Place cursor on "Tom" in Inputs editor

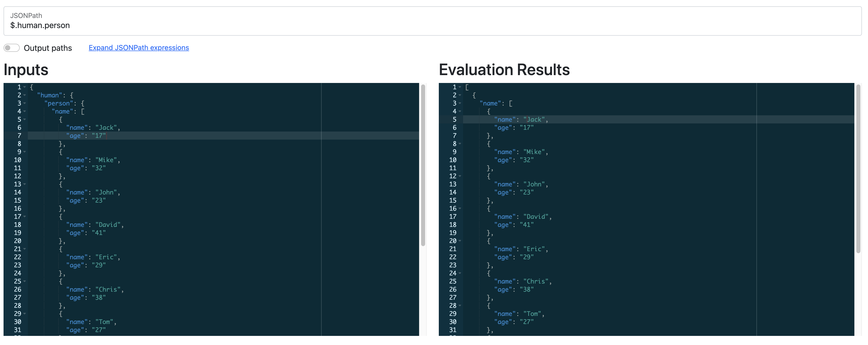click(104, 322)
